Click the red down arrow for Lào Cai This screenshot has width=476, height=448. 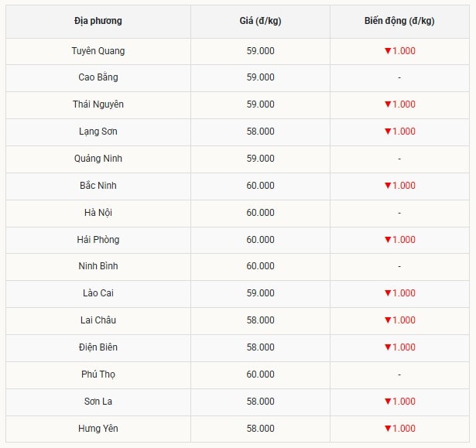(388, 293)
